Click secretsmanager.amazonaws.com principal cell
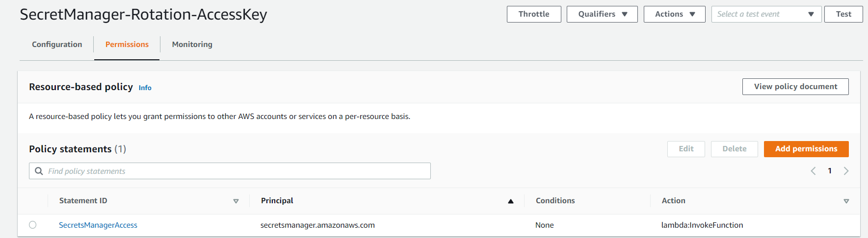 click(317, 225)
